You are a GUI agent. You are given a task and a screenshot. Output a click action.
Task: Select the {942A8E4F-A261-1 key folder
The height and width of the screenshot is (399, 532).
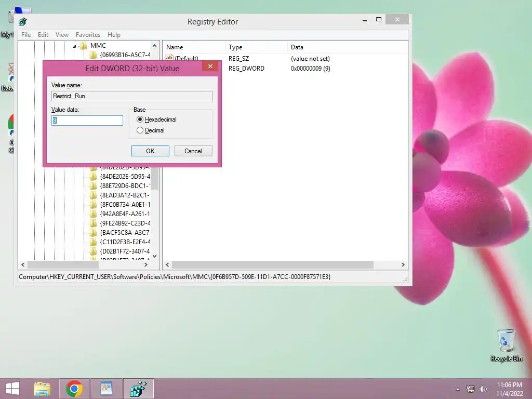(125, 214)
